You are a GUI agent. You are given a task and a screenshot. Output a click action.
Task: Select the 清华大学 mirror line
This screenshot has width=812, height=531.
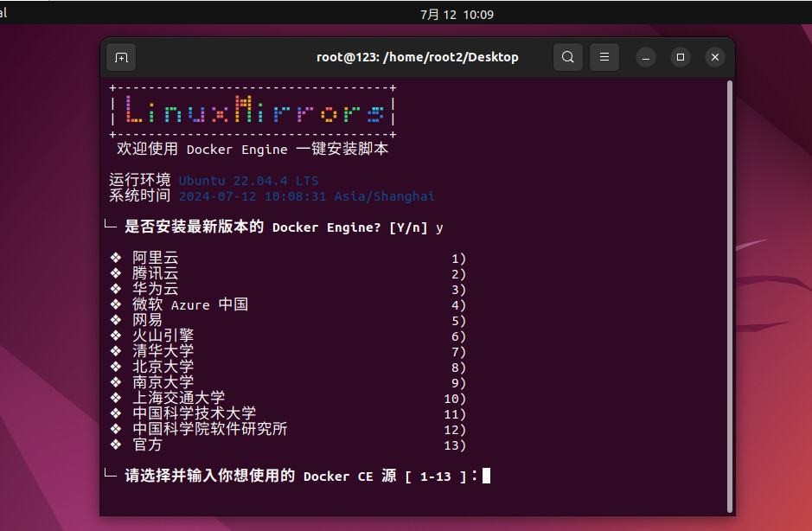click(288, 351)
